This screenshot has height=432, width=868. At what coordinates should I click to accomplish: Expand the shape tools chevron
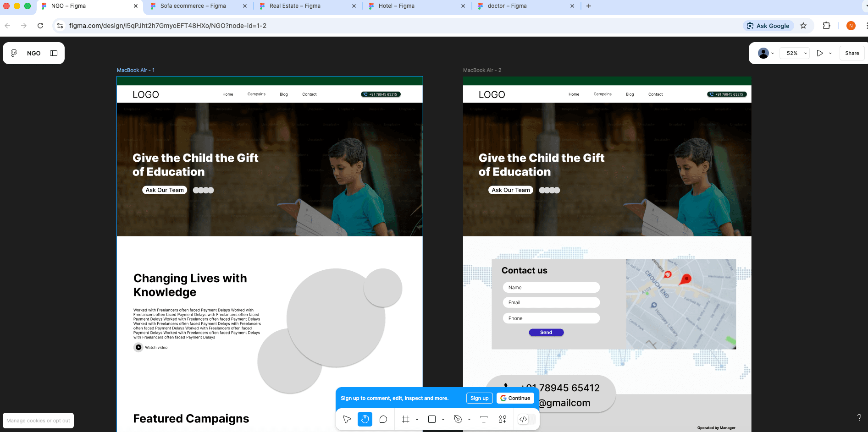pos(443,419)
